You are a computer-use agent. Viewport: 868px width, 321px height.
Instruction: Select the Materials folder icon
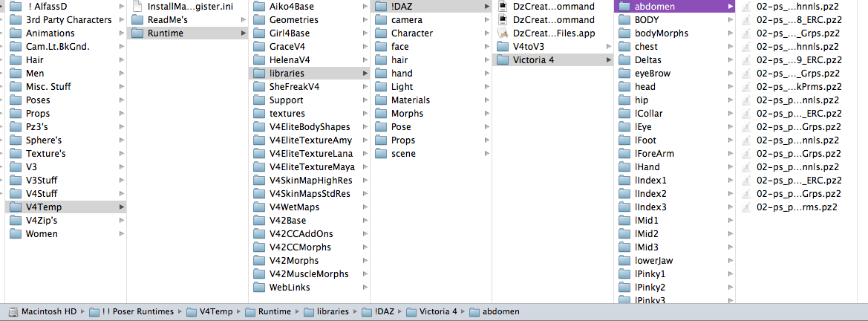pos(381,100)
